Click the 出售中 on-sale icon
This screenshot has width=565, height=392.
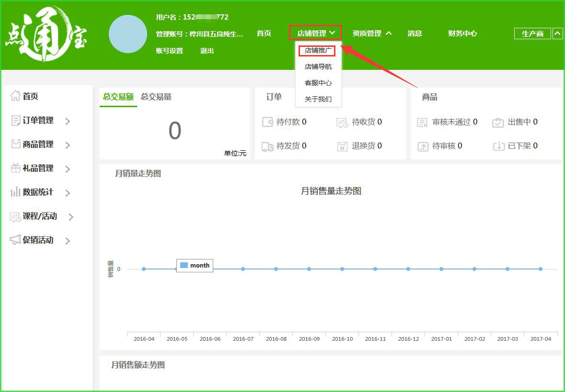(x=498, y=123)
